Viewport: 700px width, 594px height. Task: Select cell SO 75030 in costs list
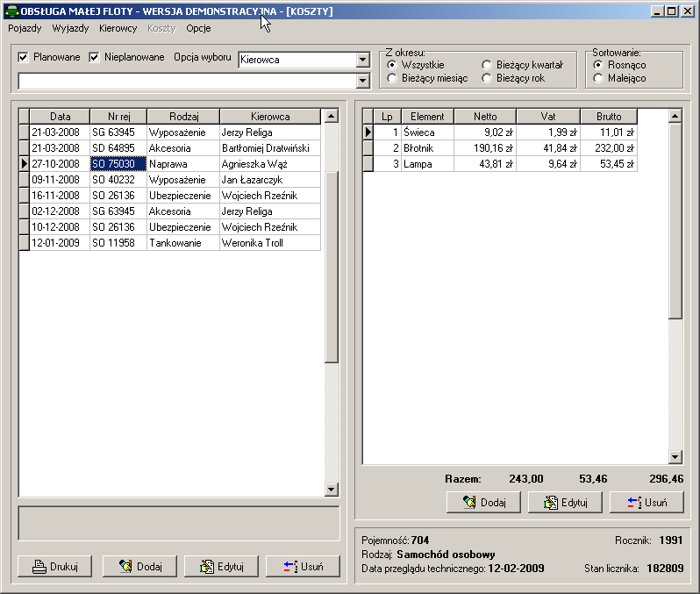pos(118,164)
